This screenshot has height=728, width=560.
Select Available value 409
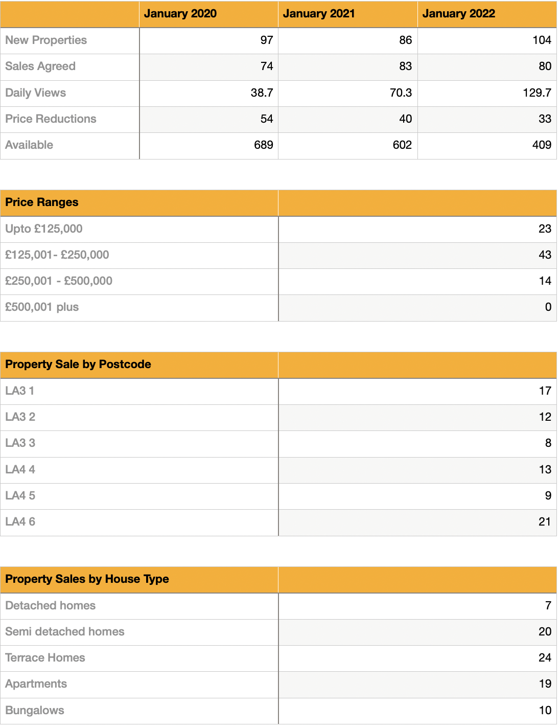pos(541,145)
